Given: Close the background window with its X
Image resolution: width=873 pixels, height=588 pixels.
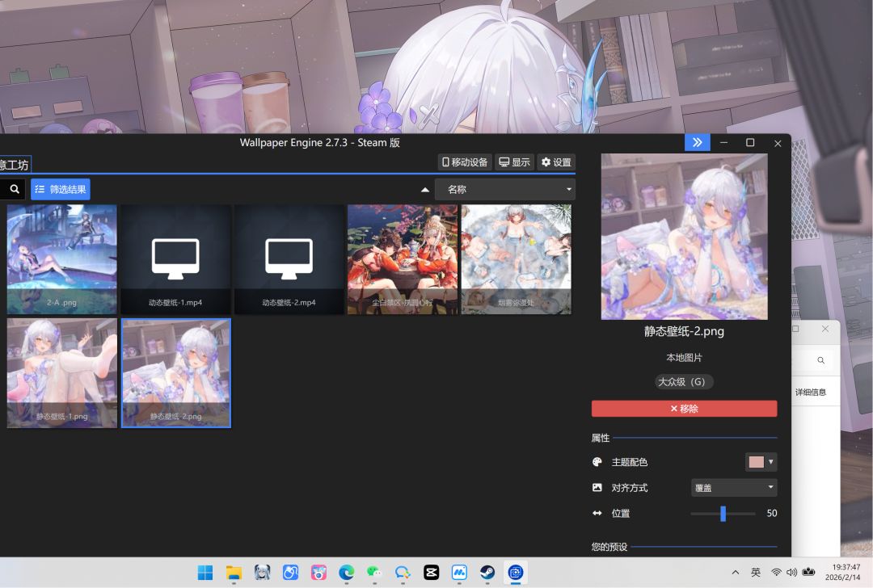Looking at the screenshot, I should pyautogui.click(x=825, y=329).
